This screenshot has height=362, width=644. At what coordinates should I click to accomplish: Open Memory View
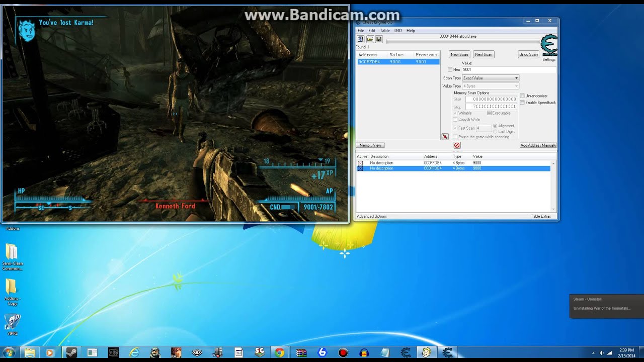click(x=370, y=145)
